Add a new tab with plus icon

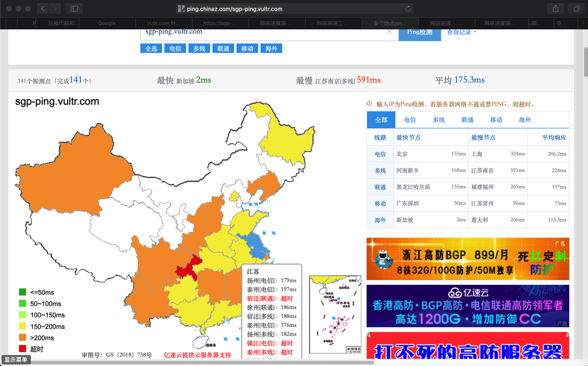[x=583, y=23]
